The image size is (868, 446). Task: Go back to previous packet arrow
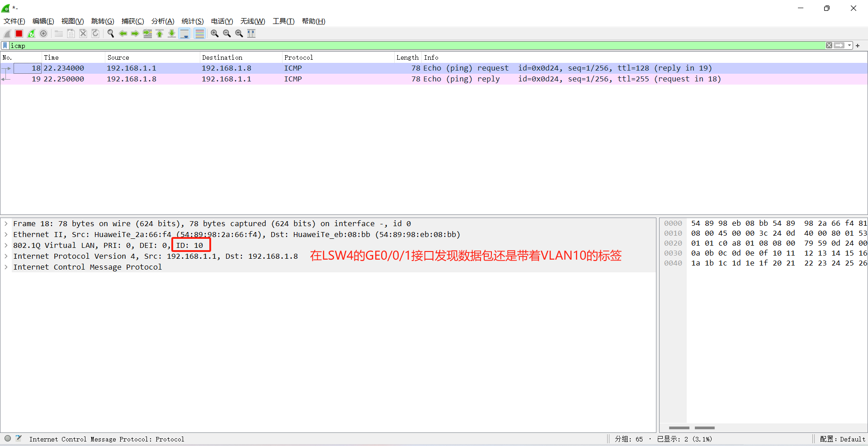point(123,33)
